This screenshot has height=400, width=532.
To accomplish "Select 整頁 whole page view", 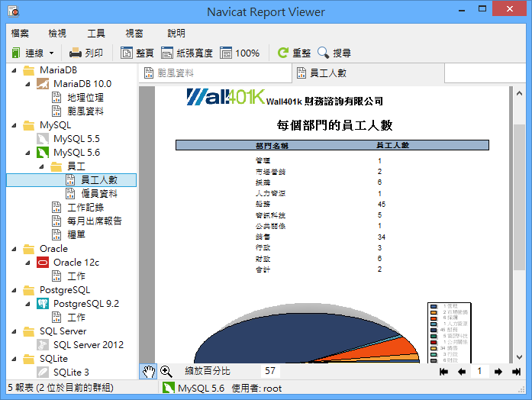I will click(x=137, y=53).
